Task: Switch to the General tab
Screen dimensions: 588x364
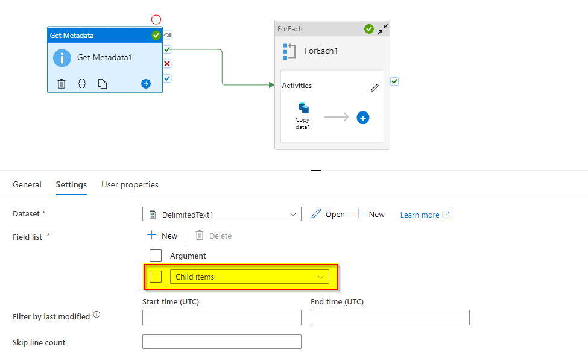Action: click(27, 184)
